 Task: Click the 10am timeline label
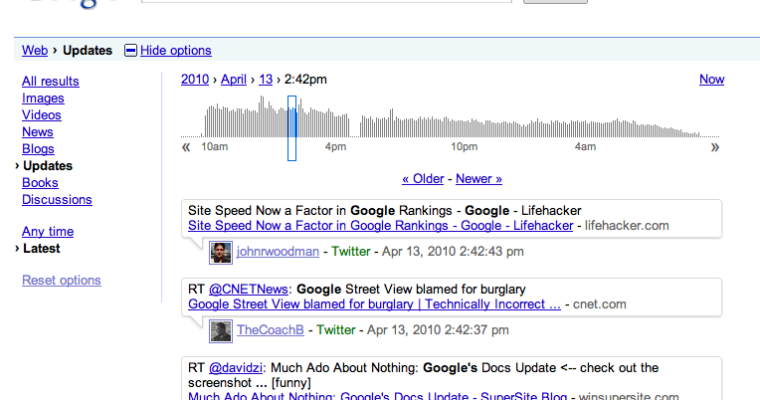pyautogui.click(x=215, y=147)
